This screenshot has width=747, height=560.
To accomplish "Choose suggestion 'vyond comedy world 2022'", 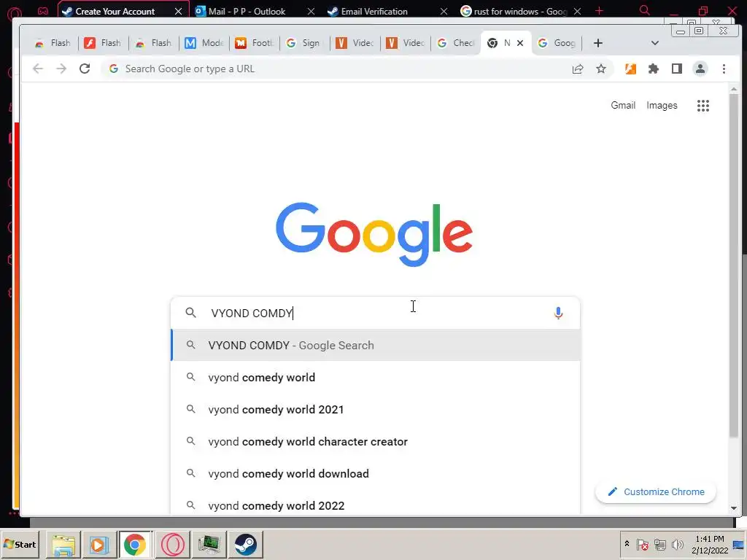I will point(376,505).
